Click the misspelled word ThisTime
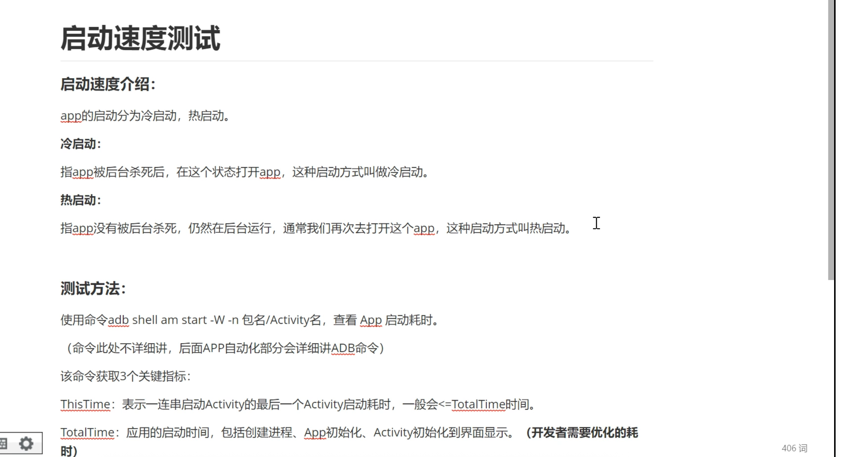The height and width of the screenshot is (457, 868). click(85, 404)
